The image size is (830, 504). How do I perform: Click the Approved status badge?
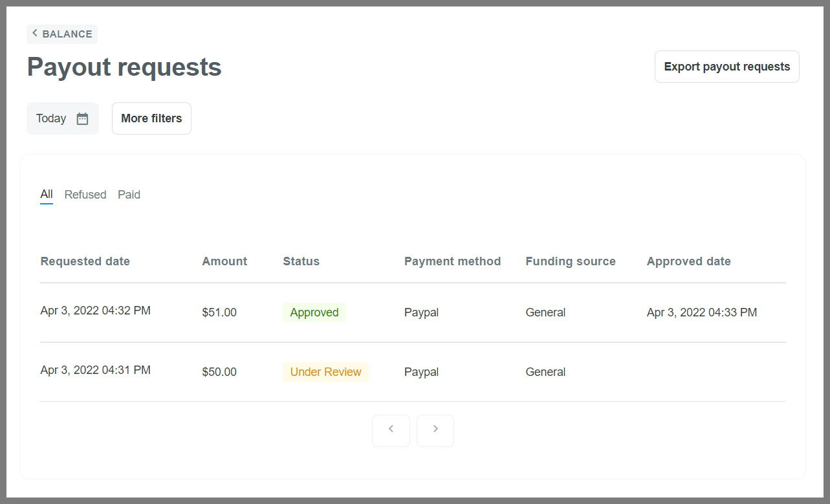point(314,312)
